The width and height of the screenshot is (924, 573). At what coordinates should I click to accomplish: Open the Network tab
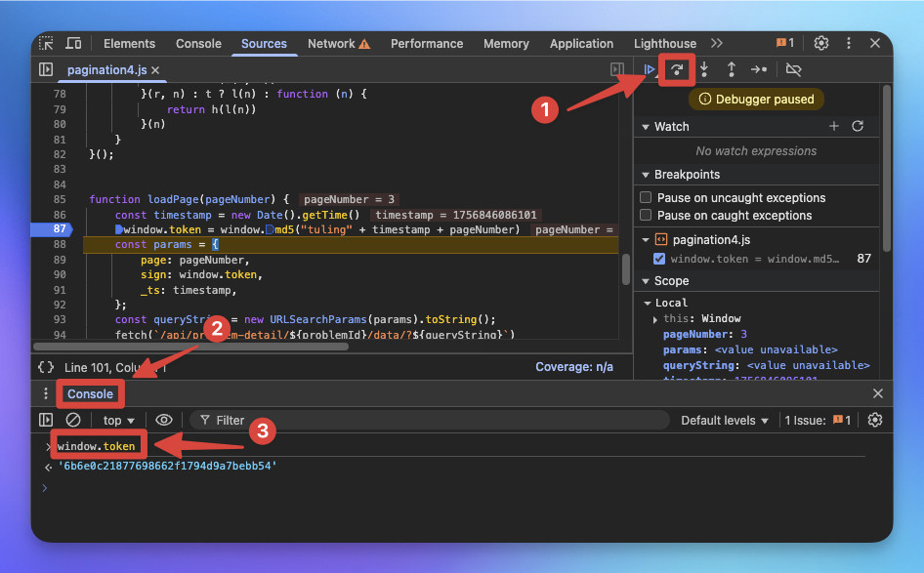pyautogui.click(x=338, y=44)
